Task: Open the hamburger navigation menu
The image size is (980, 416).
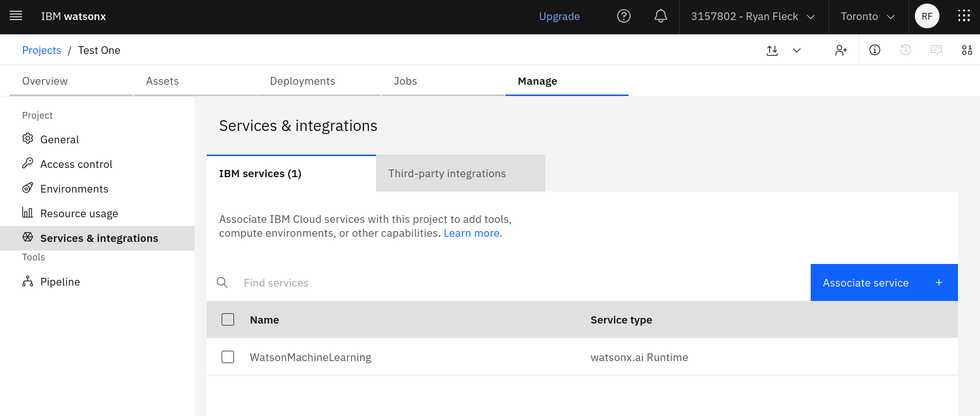Action: 16,16
